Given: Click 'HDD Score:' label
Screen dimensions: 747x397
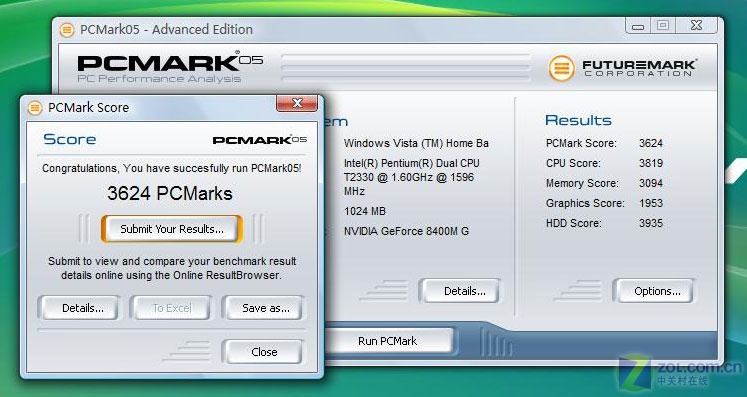Looking at the screenshot, I should click(x=574, y=224).
